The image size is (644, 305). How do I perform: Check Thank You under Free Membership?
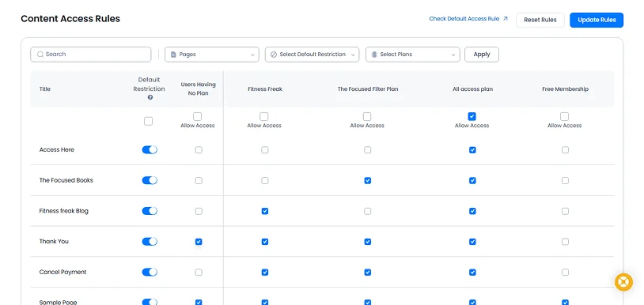(x=565, y=242)
